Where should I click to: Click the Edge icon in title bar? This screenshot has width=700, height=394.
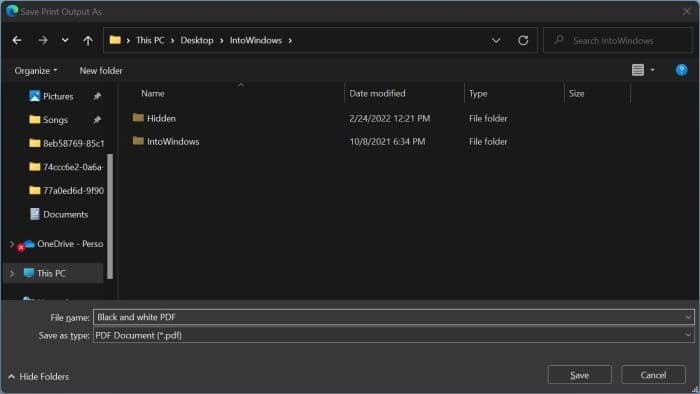pos(12,11)
